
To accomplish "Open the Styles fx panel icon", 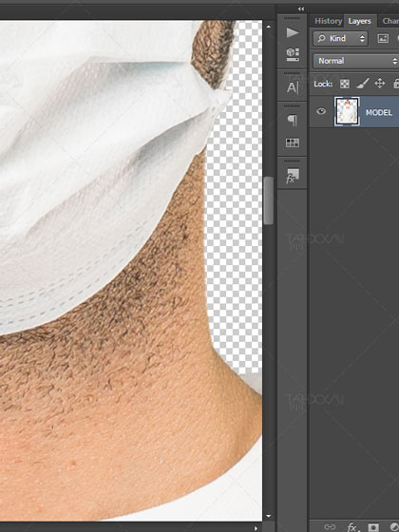I will (x=293, y=177).
